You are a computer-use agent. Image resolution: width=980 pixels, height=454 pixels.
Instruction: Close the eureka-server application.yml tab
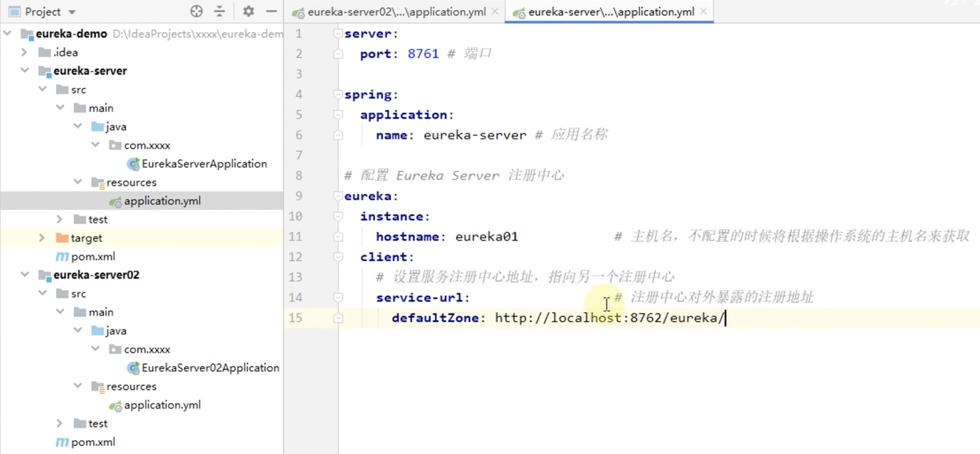click(704, 12)
